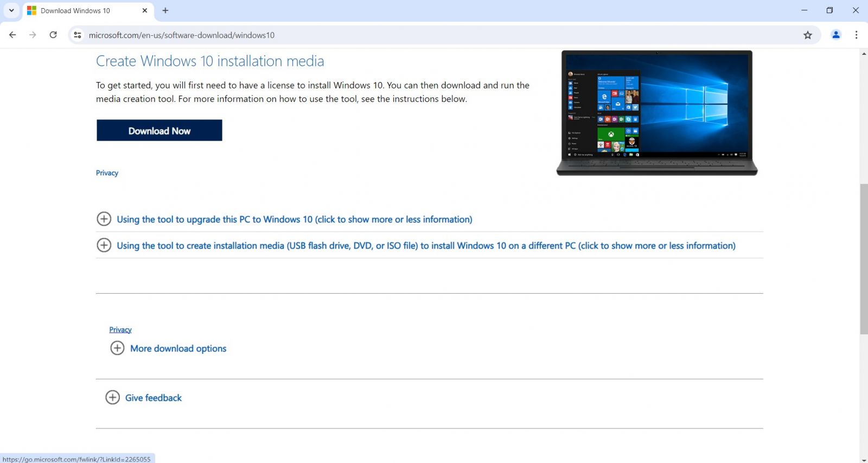Close the Download Windows 10 tab
The width and height of the screenshot is (868, 463).
145,10
